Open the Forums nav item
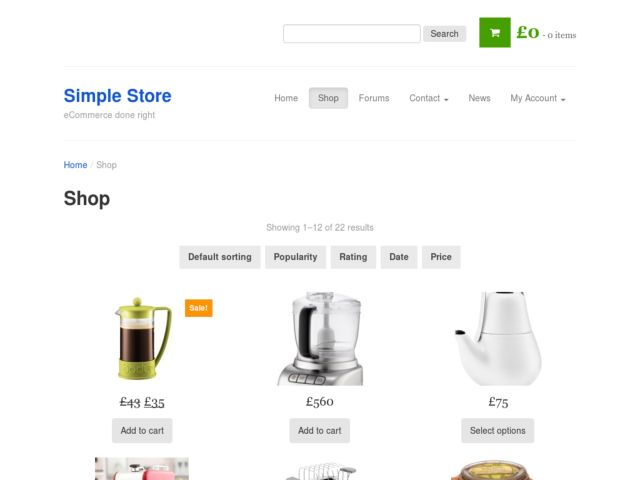This screenshot has height=480, width=640. click(374, 98)
